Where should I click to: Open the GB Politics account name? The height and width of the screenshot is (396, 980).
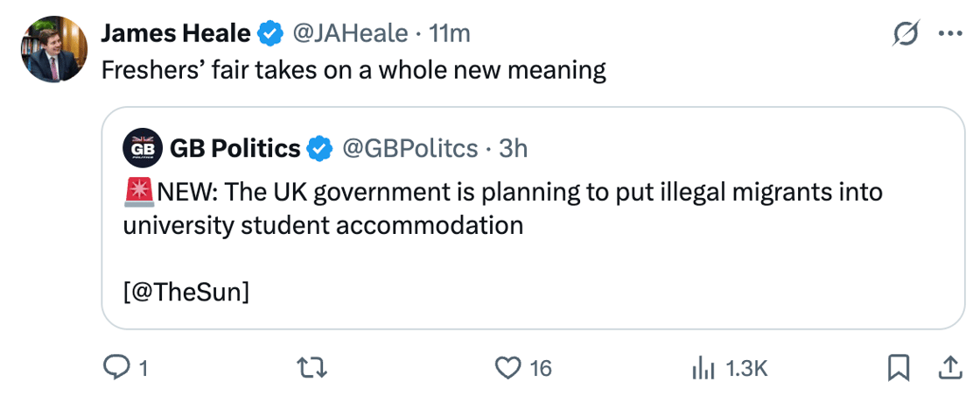234,149
